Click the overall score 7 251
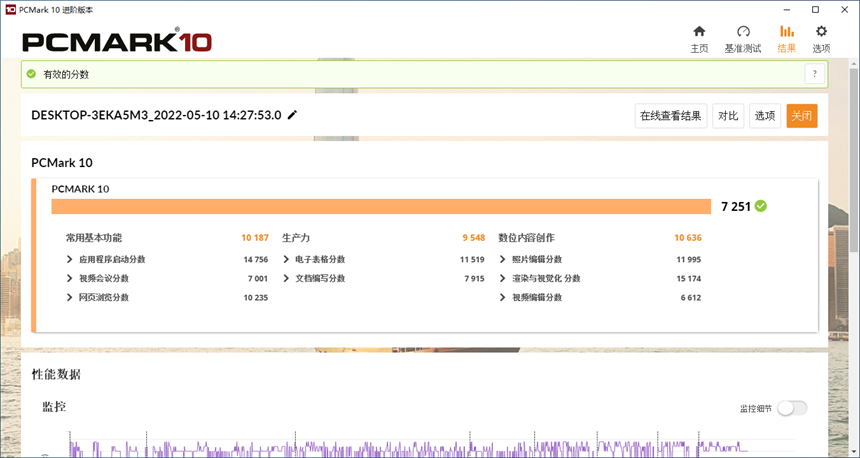This screenshot has height=458, width=860. (736, 206)
